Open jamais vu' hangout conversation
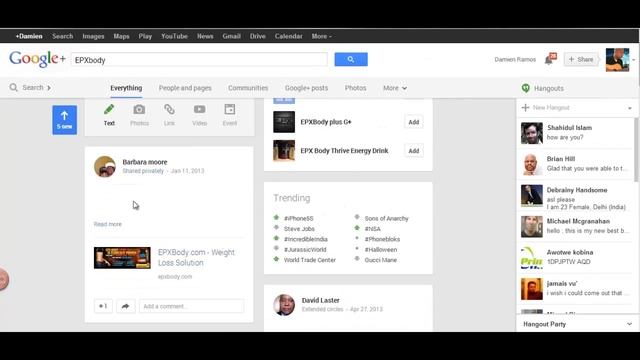 point(576,288)
